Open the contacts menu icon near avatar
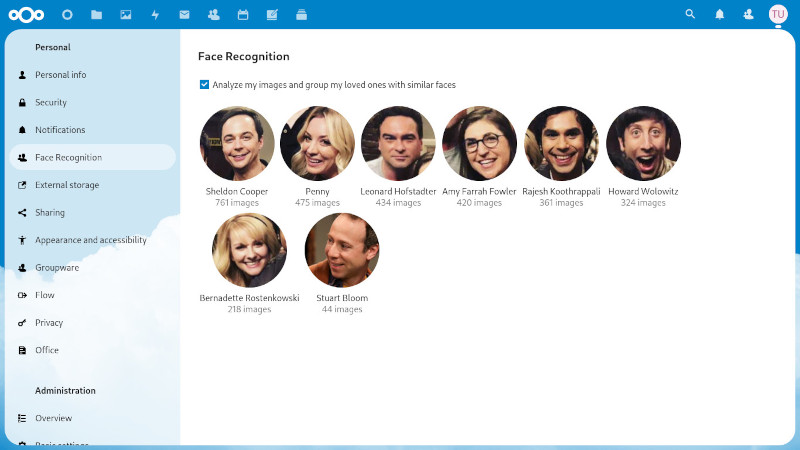Screen dimensions: 800x450 pos(748,14)
